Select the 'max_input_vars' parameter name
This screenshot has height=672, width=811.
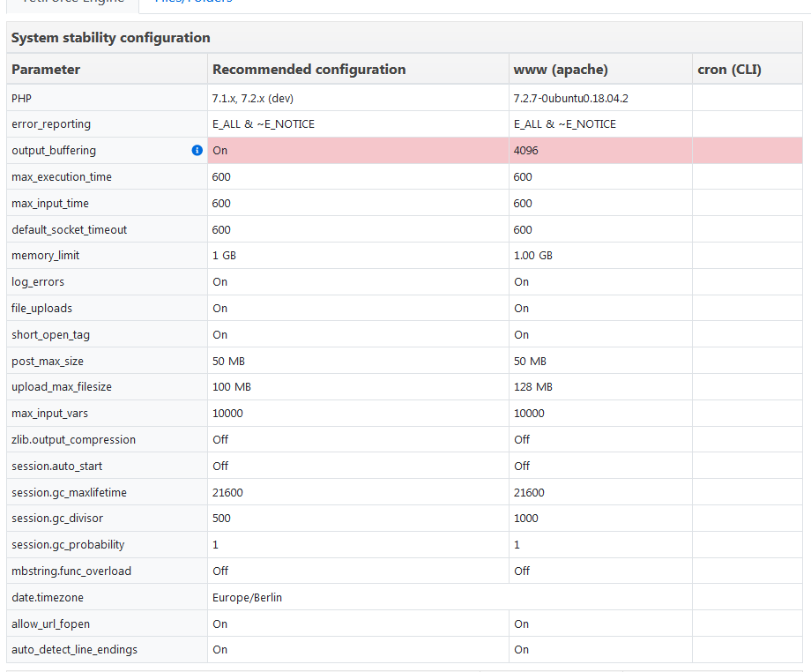tap(49, 414)
